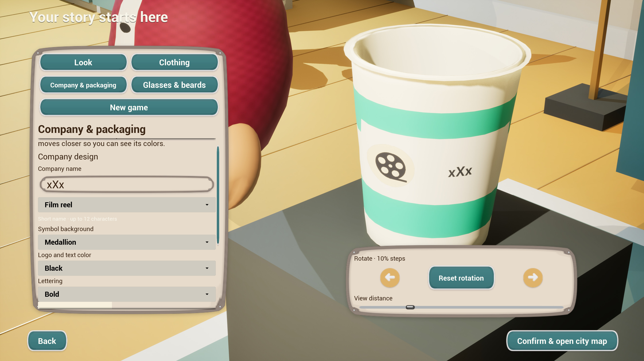The height and width of the screenshot is (361, 644).
Task: Click the 'Rotate · 10% steps' label
Action: coord(379,258)
